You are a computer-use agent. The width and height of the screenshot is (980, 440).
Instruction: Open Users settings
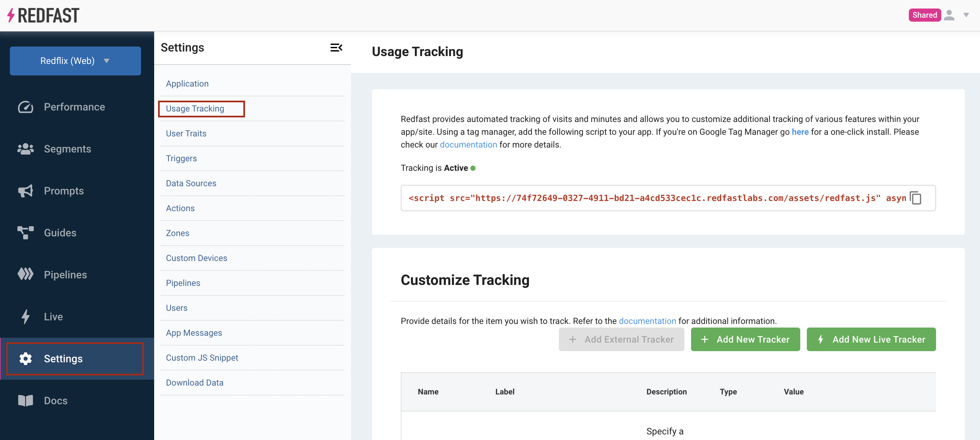[x=176, y=308]
